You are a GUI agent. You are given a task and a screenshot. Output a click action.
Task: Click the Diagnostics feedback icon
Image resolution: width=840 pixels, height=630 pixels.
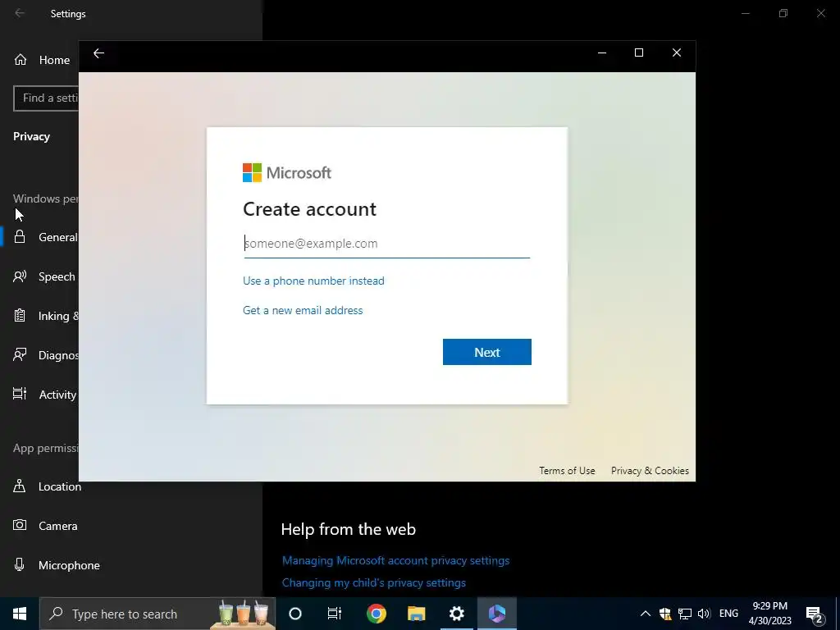[x=20, y=354]
